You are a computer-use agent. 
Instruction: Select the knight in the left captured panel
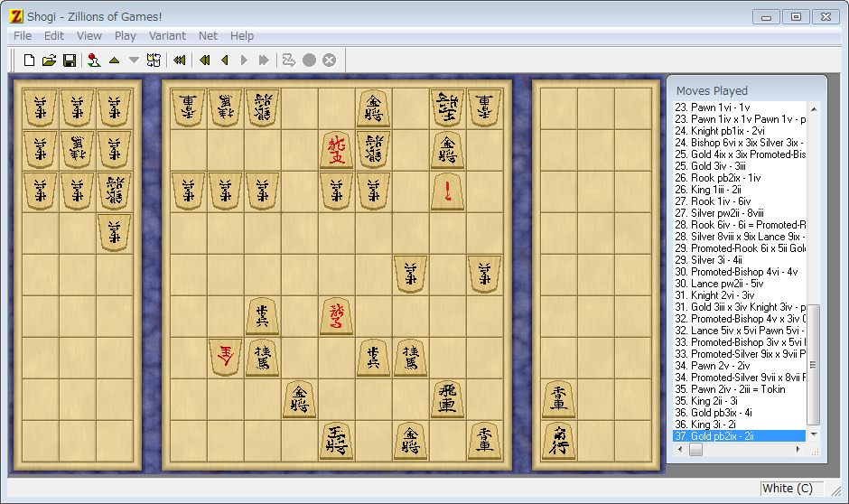click(x=78, y=149)
